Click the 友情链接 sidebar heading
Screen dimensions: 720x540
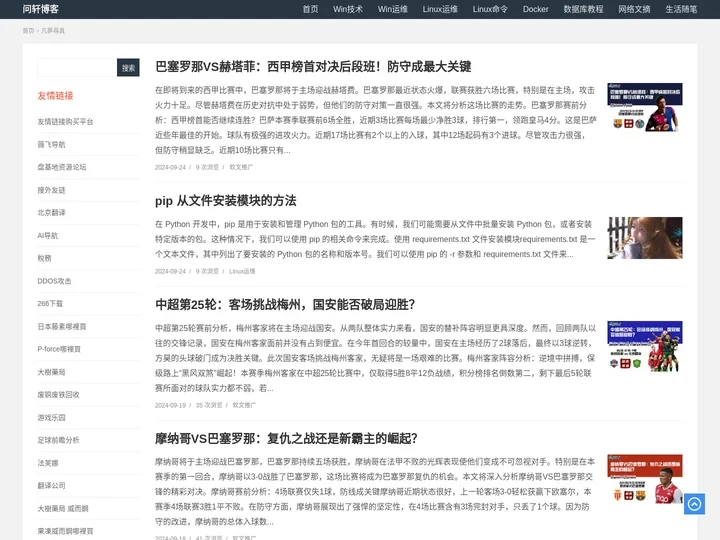(55, 96)
